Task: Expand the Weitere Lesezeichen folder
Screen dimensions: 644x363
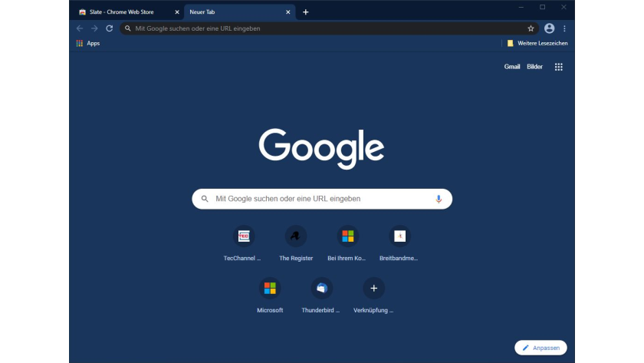Action: pos(537,44)
